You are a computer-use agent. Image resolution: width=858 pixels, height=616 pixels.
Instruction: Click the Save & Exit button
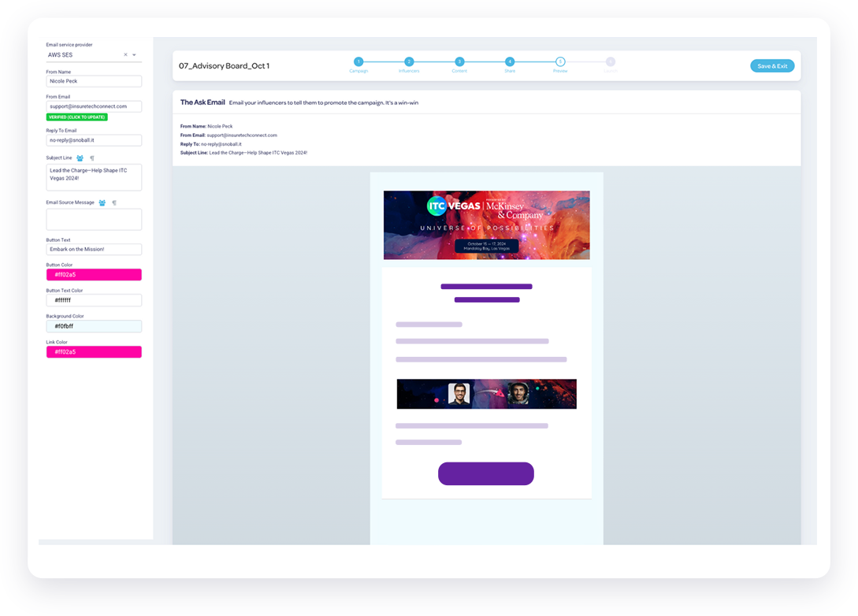click(772, 65)
